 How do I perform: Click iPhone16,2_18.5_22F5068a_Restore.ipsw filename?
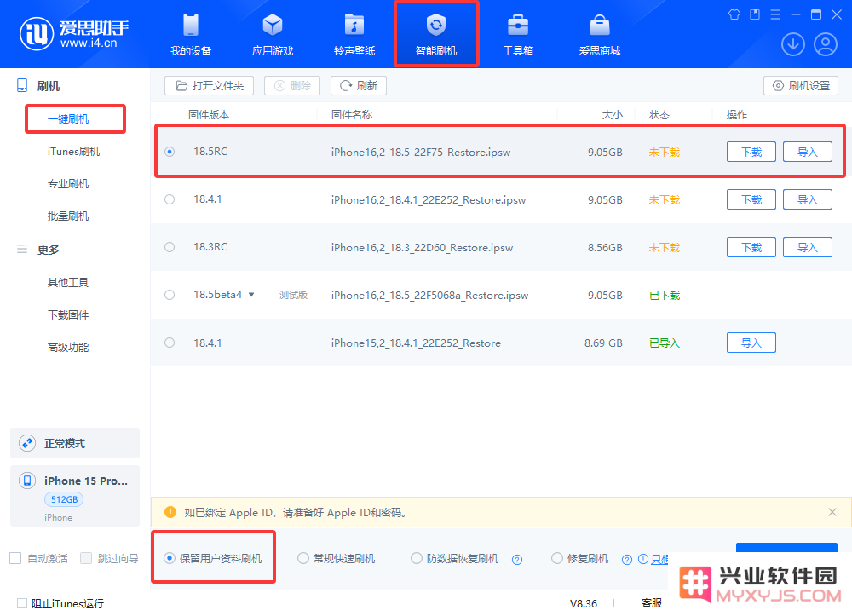[429, 296]
